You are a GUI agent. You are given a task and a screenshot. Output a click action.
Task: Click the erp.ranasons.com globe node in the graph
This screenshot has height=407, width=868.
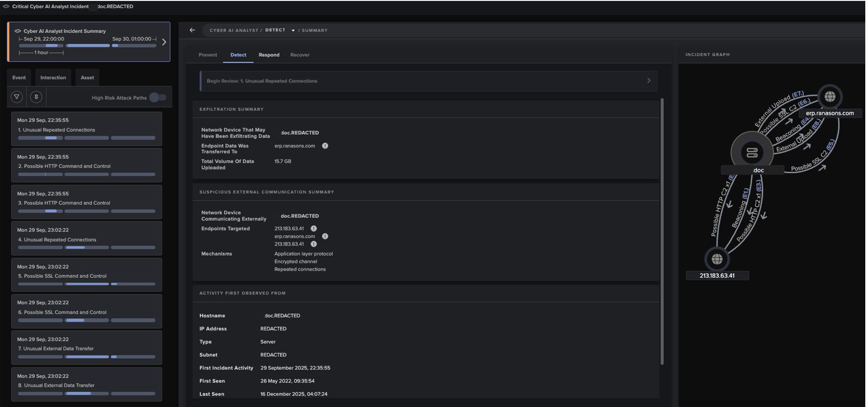(x=831, y=96)
